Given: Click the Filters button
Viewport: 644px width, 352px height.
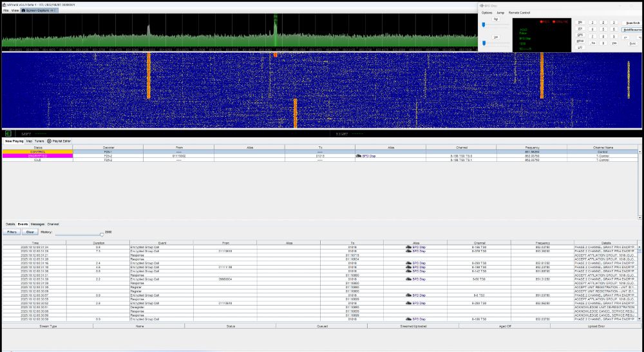Looking at the screenshot, I should point(12,231).
